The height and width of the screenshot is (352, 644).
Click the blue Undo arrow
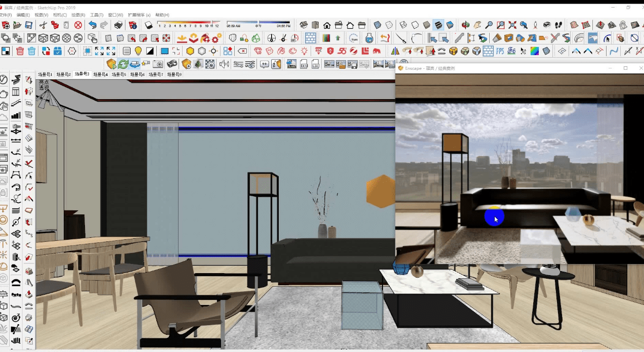[92, 25]
